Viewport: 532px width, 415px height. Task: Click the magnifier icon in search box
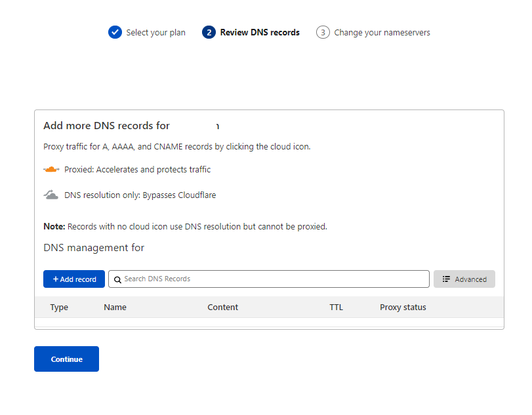117,279
